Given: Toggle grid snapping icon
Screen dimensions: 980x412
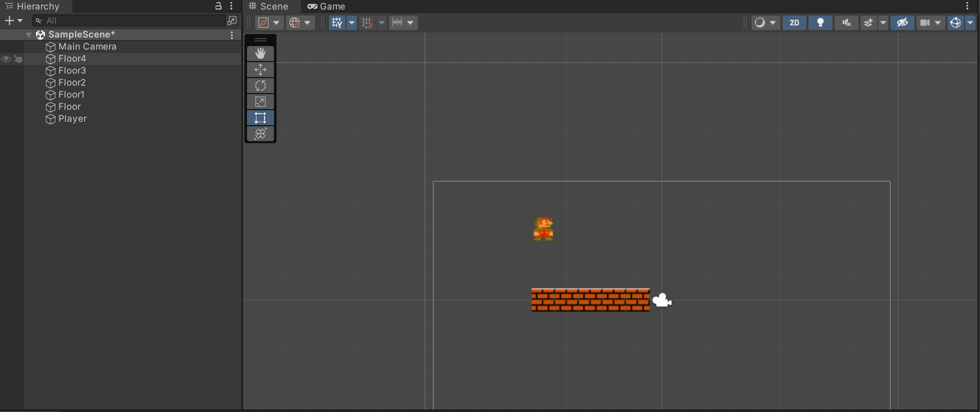Looking at the screenshot, I should click(x=367, y=23).
